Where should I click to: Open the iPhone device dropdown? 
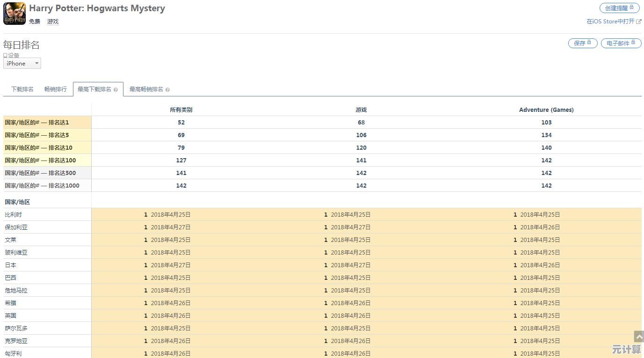tap(22, 63)
